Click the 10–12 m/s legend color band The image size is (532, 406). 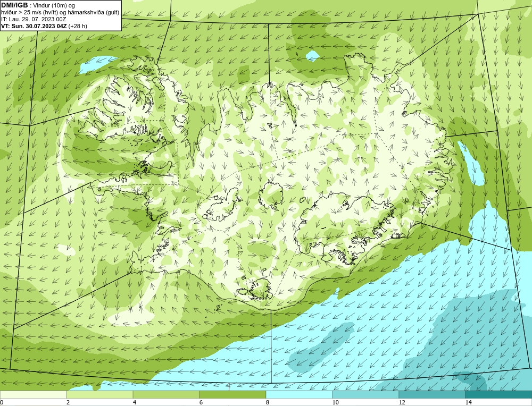366,395
